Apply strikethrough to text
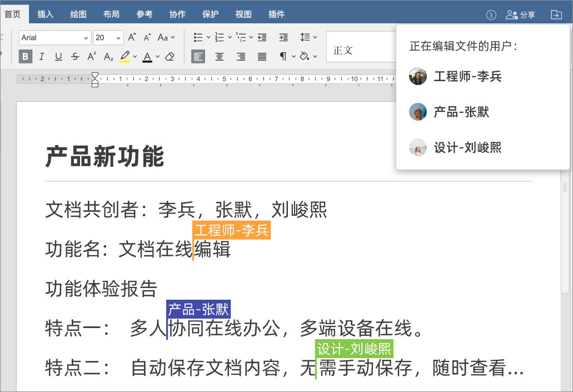The image size is (573, 392). (x=75, y=56)
